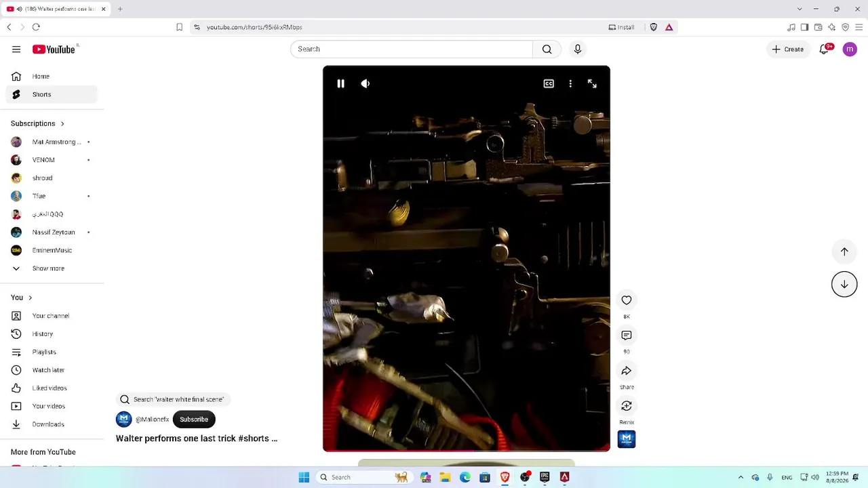This screenshot has width=868, height=488.
Task: Select Shorts in the sidebar
Action: tap(52, 94)
